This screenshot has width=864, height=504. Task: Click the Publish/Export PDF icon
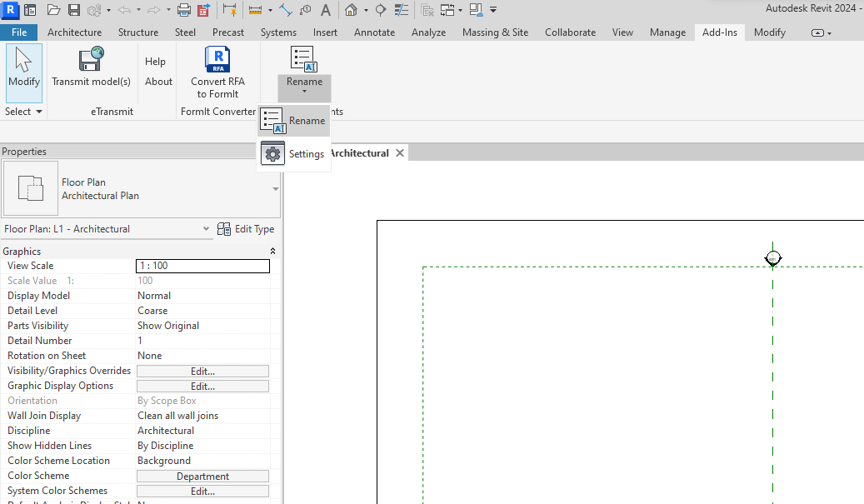(204, 10)
